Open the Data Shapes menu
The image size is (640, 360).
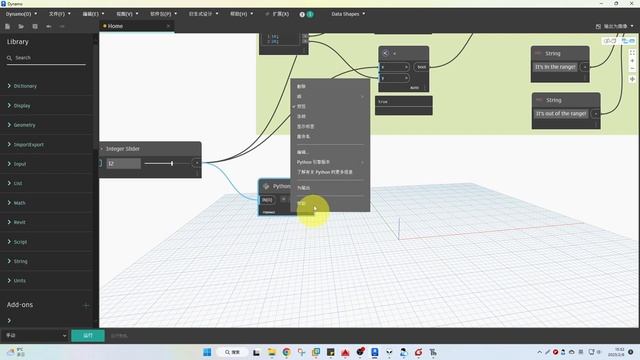(x=348, y=14)
